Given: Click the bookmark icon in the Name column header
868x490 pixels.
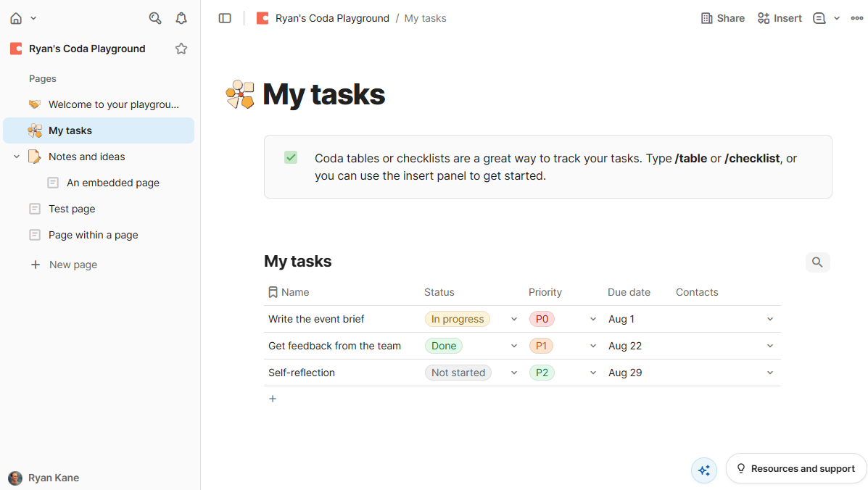Looking at the screenshot, I should click(x=273, y=291).
